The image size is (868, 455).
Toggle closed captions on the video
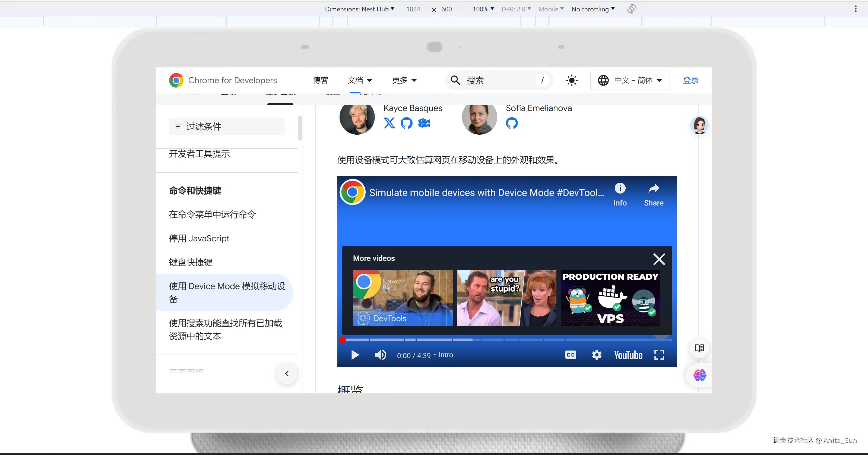tap(571, 355)
